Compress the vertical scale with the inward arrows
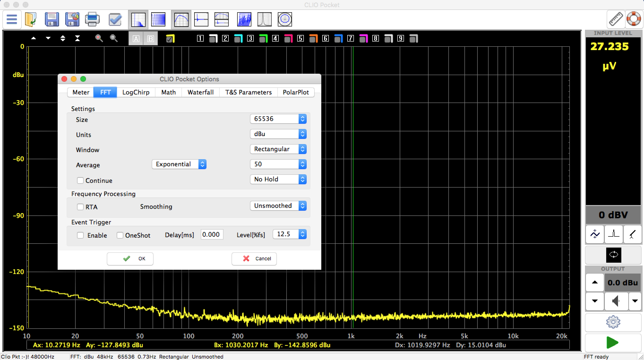Viewport: 644px width, 360px height. click(77, 38)
